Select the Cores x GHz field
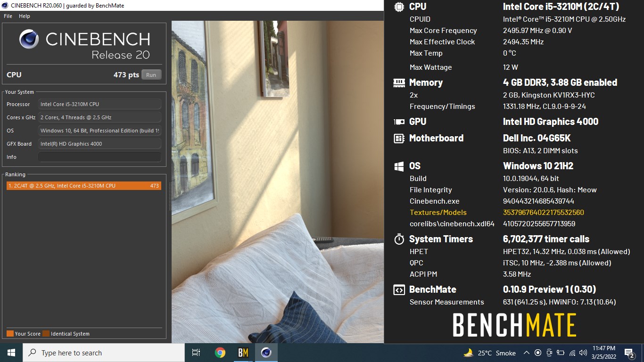Viewport: 644px width, 362px height. coord(99,117)
